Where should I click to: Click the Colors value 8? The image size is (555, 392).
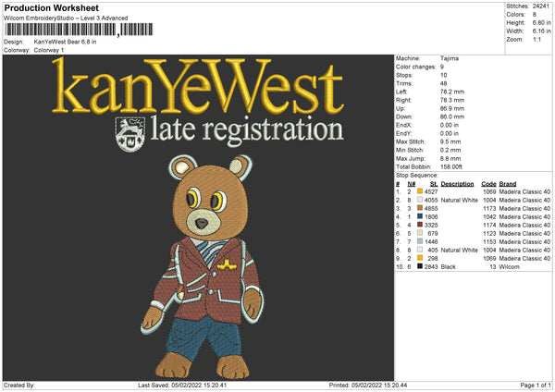(x=534, y=15)
